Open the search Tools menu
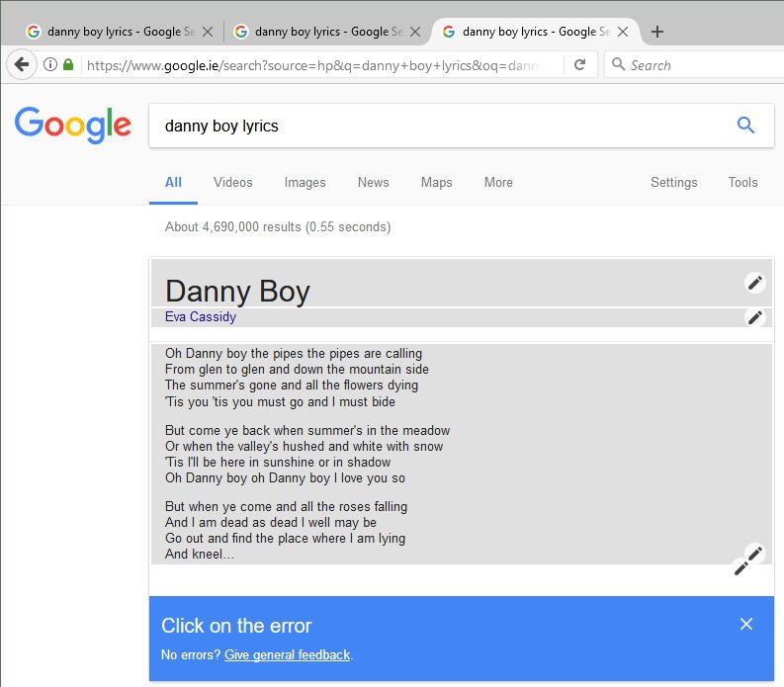 742,183
